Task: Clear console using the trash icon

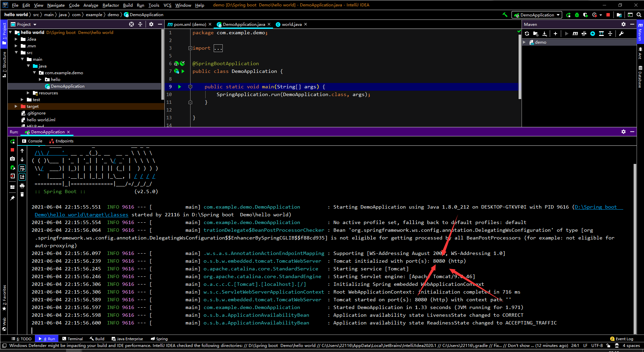Action: pos(22,194)
